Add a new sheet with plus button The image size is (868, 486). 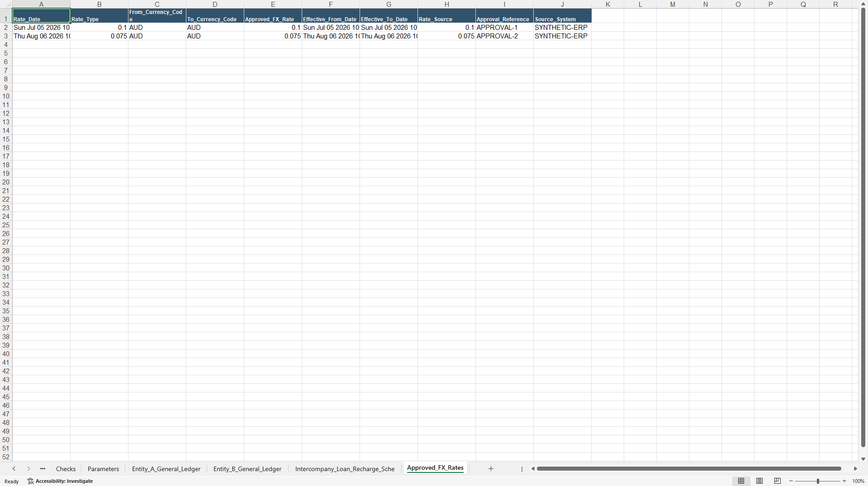(491, 469)
